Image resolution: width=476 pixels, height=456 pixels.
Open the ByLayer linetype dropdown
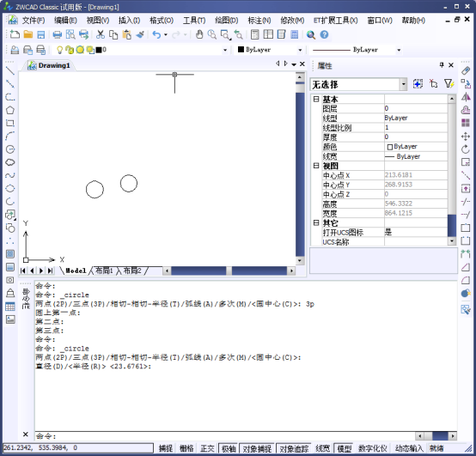pos(357,50)
